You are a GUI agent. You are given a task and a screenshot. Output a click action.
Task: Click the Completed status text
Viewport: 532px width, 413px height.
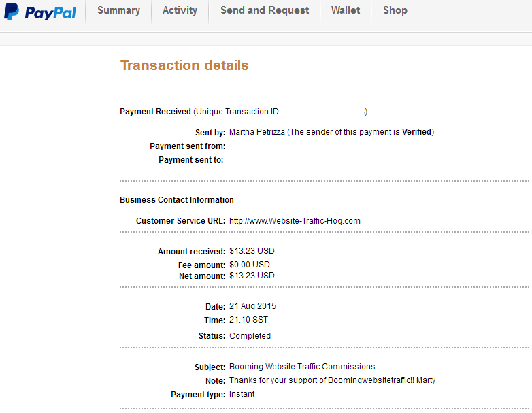(x=250, y=336)
